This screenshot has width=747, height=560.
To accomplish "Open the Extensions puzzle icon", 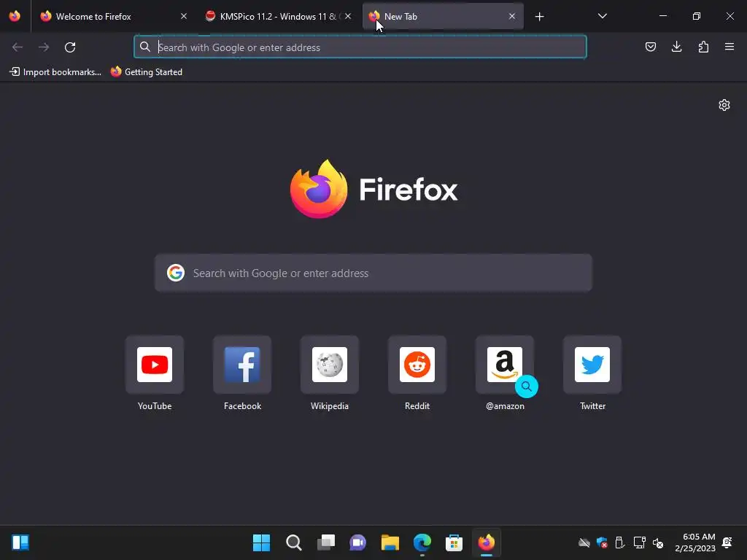I will click(x=703, y=47).
